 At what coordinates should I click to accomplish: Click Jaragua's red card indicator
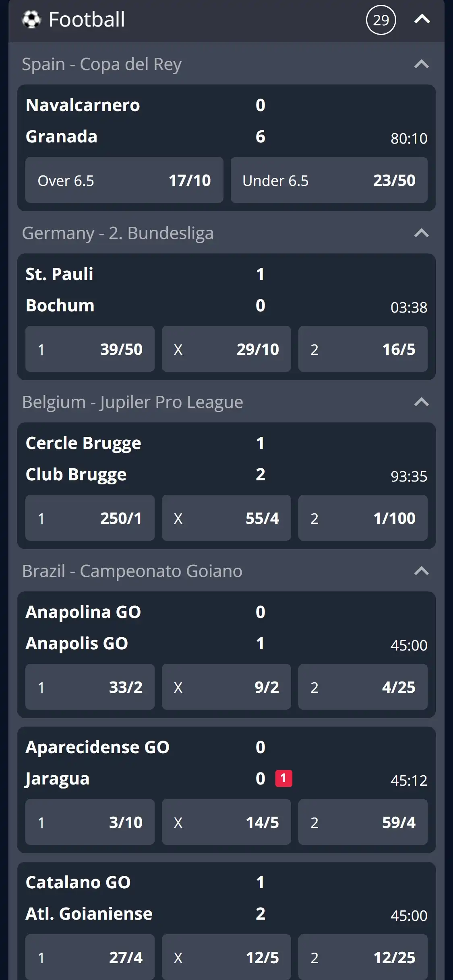coord(283,778)
